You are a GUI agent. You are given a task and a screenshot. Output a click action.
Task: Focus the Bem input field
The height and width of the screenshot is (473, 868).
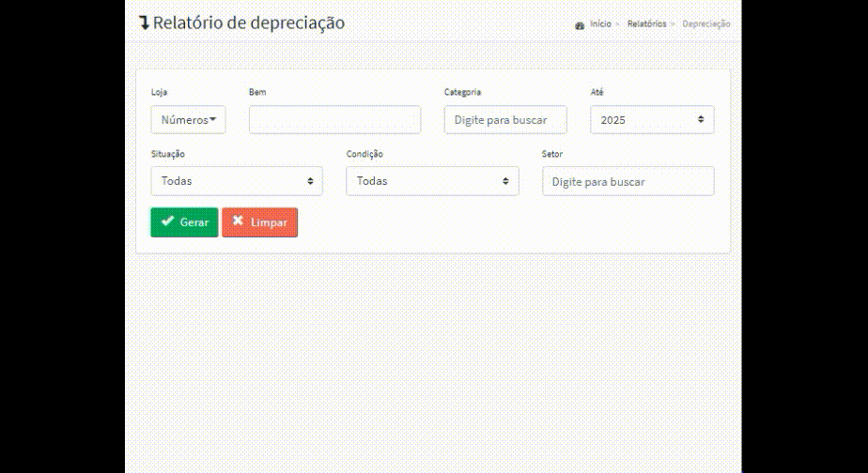[334, 119]
